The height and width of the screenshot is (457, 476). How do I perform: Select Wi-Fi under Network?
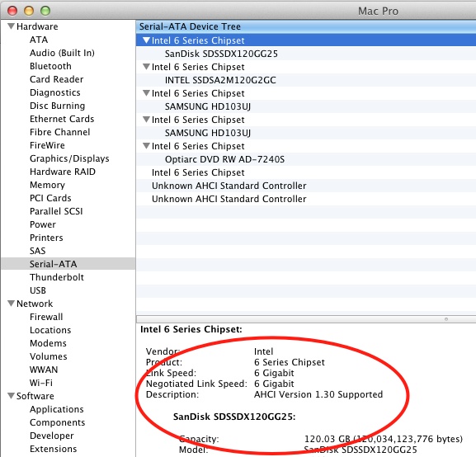41,383
